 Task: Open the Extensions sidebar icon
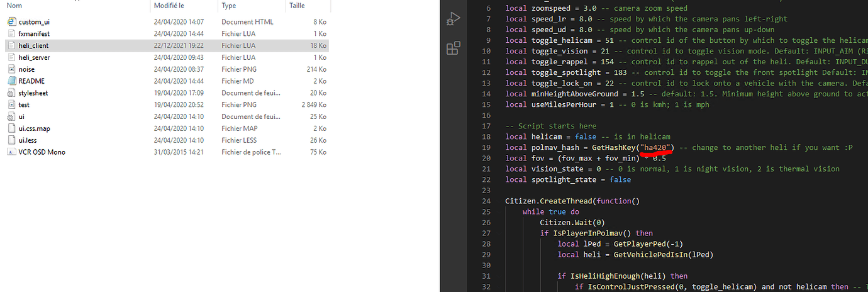coord(452,48)
